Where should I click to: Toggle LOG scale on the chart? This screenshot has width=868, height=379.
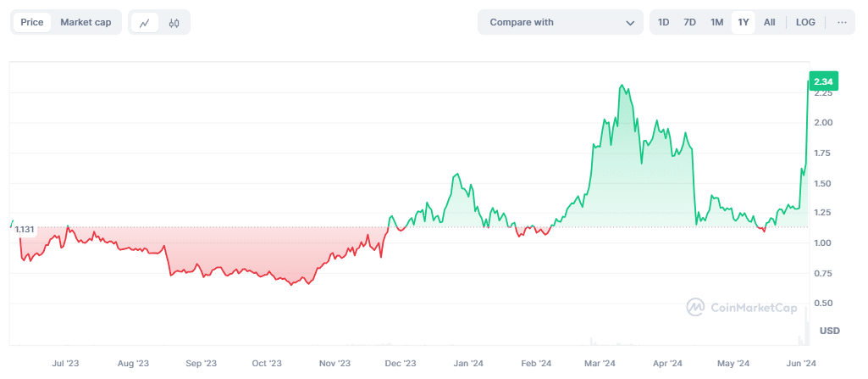pyautogui.click(x=805, y=23)
